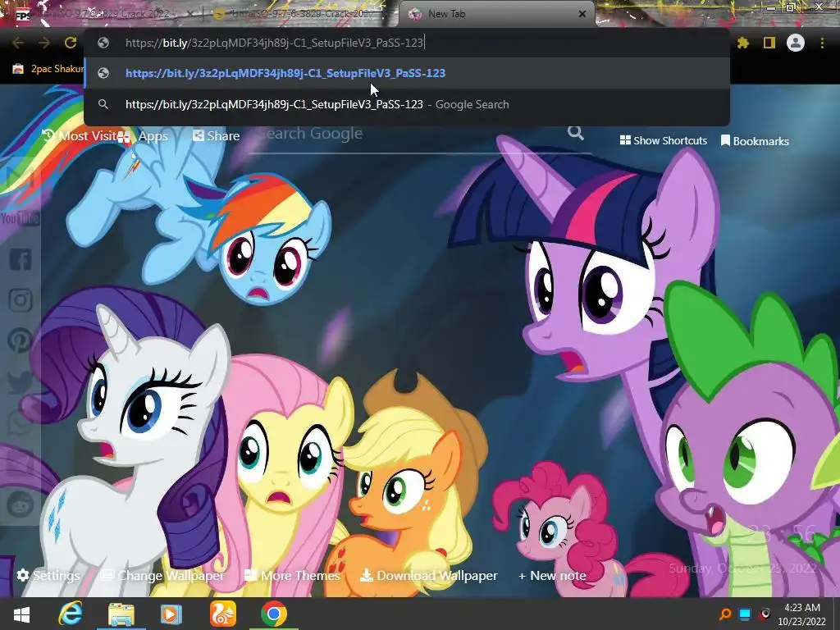Open Windows Start menu
The width and height of the screenshot is (840, 630).
point(21,614)
